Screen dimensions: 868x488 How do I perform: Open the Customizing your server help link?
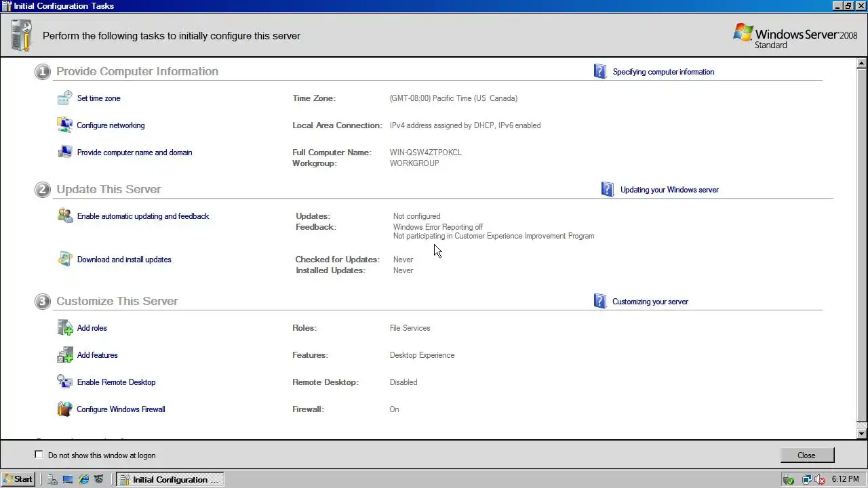[650, 302]
